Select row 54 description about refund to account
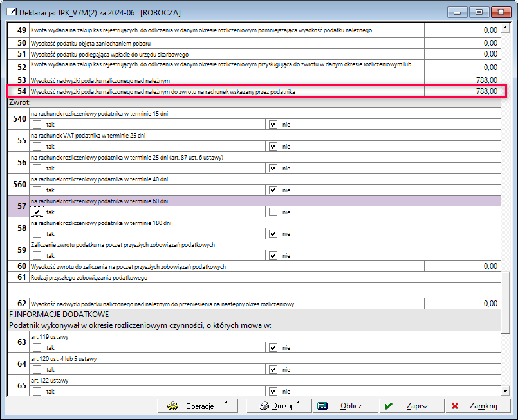The height and width of the screenshot is (420, 518). point(163,92)
